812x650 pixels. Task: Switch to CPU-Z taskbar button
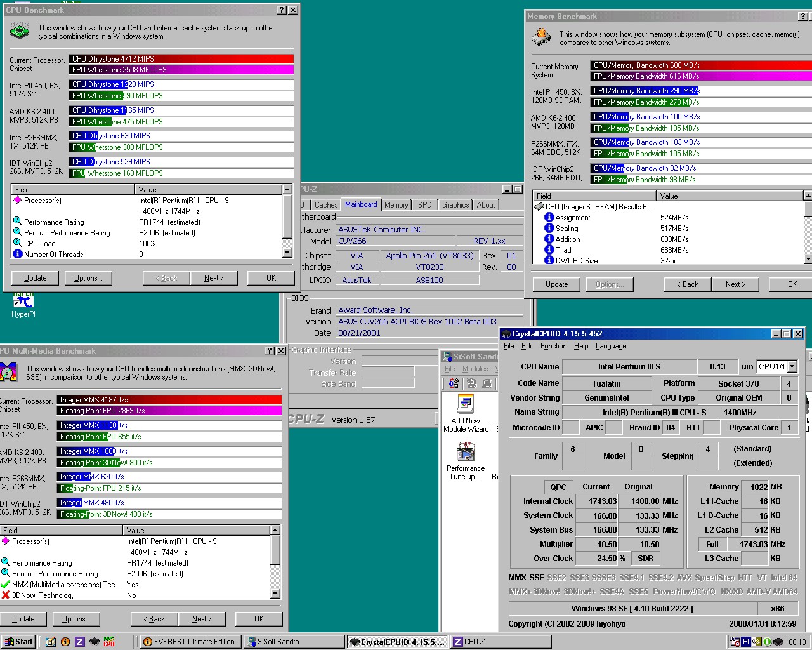click(x=499, y=642)
